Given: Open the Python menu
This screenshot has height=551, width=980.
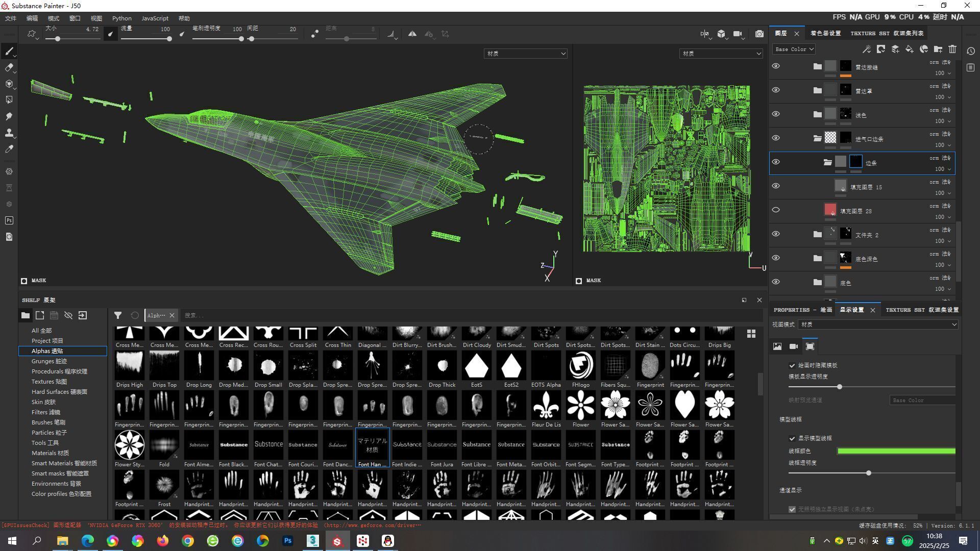Looking at the screenshot, I should pos(121,18).
